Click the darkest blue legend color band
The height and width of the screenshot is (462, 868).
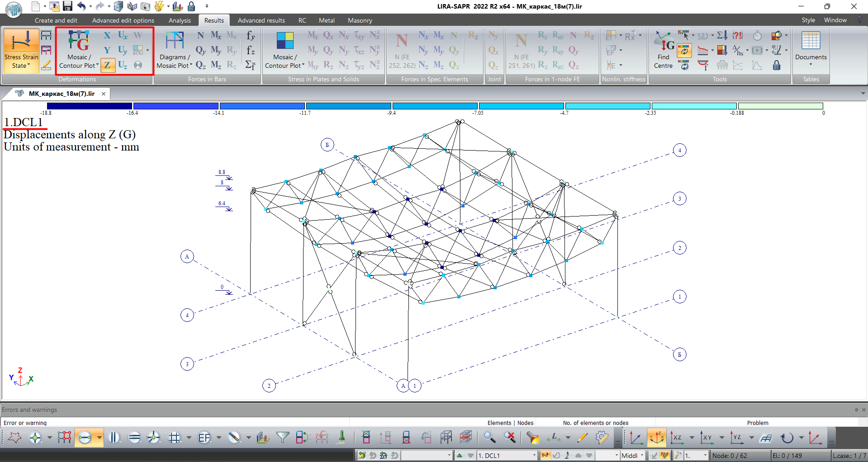coord(89,106)
